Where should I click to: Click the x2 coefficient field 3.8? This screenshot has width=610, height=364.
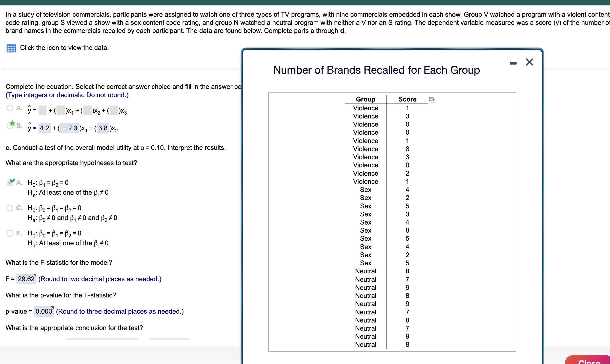tap(103, 128)
